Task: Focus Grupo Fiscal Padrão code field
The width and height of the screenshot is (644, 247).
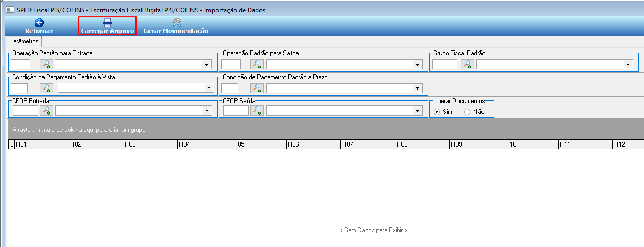Action: 445,64
